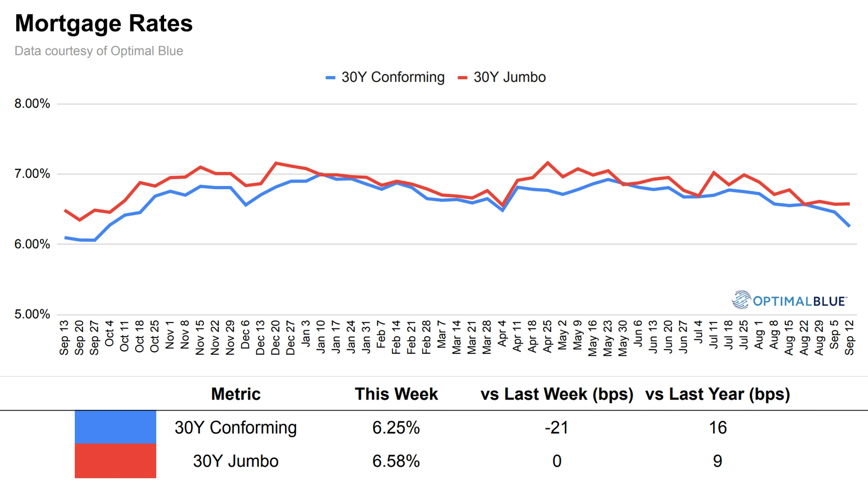
Task: Click the vs Last Year (bps) header
Action: [717, 394]
